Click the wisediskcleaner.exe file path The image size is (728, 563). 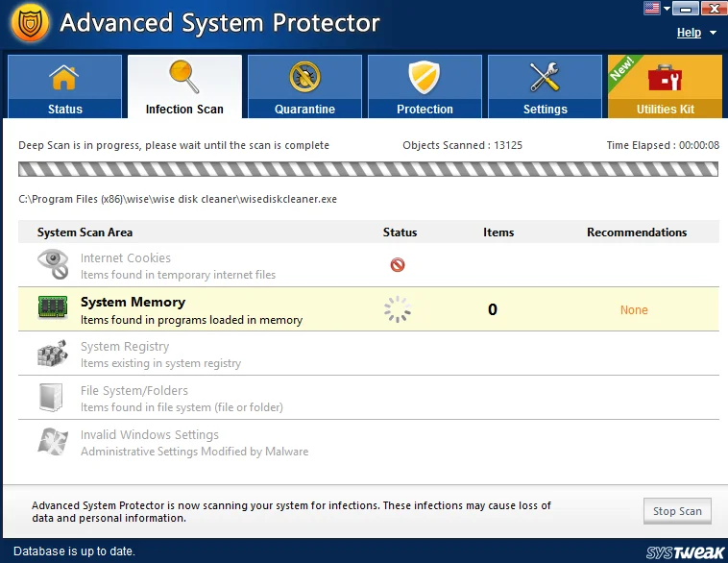pyautogui.click(x=178, y=199)
